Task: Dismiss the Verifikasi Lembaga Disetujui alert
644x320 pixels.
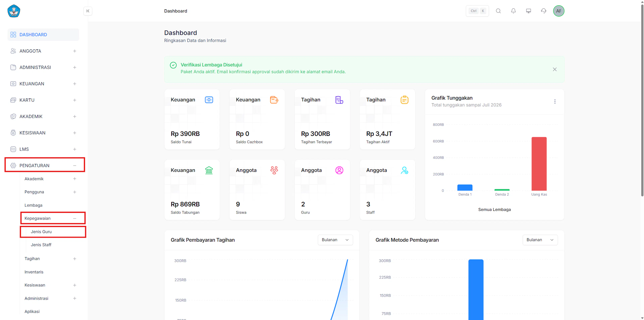Action: [554, 69]
